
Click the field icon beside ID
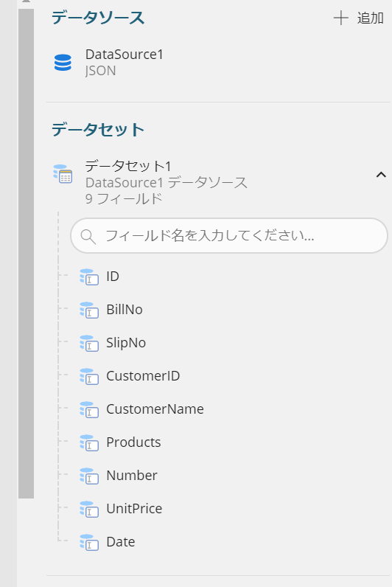coord(89,277)
